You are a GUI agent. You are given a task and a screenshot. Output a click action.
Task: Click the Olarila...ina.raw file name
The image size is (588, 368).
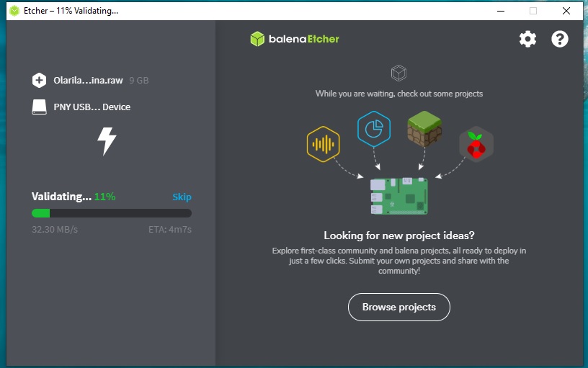tap(88, 80)
